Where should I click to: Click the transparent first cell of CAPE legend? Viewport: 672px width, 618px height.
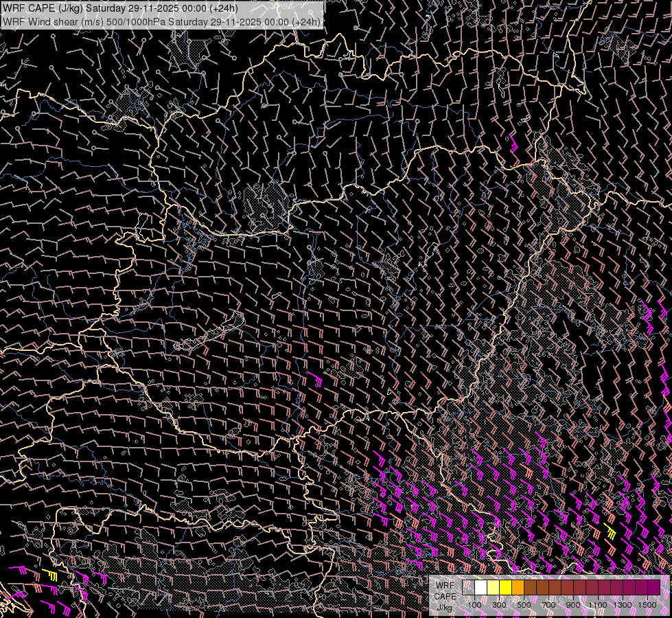click(x=469, y=588)
